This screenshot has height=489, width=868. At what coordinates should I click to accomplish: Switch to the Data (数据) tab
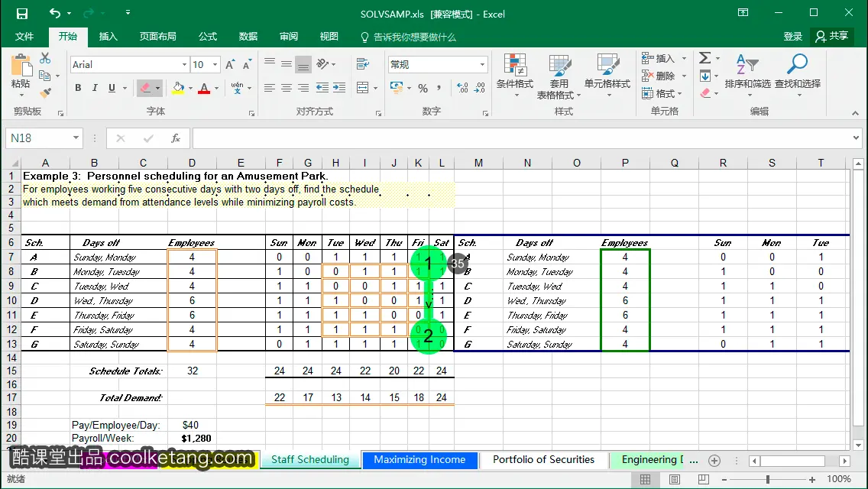(x=248, y=37)
